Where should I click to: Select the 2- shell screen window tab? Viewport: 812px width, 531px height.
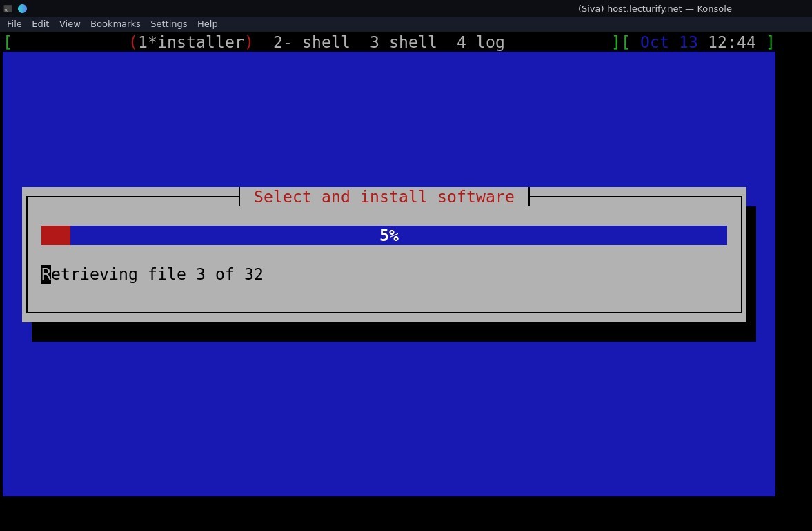[311, 42]
